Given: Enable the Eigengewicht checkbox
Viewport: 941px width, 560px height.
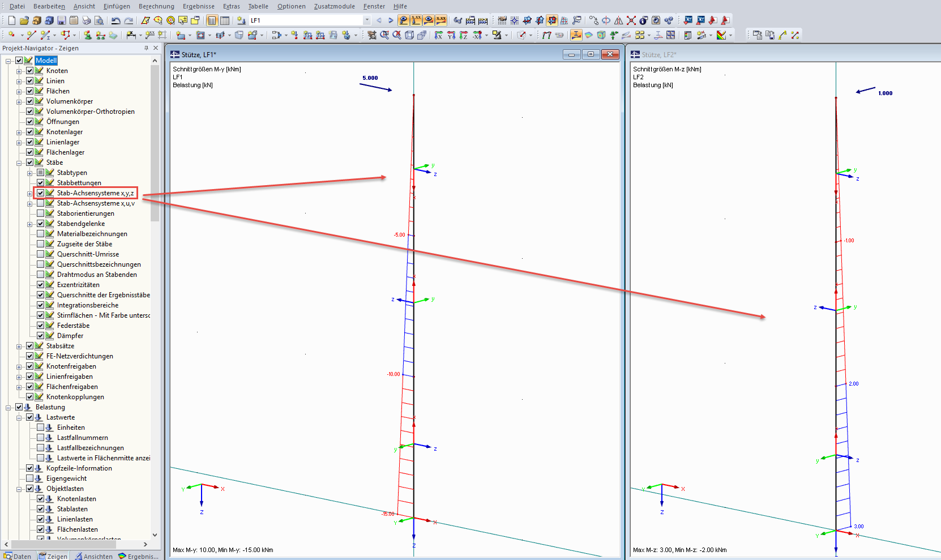Looking at the screenshot, I should click(30, 478).
